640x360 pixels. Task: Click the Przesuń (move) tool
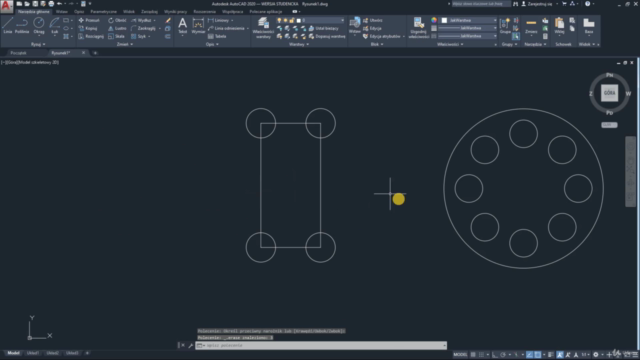[x=89, y=20]
